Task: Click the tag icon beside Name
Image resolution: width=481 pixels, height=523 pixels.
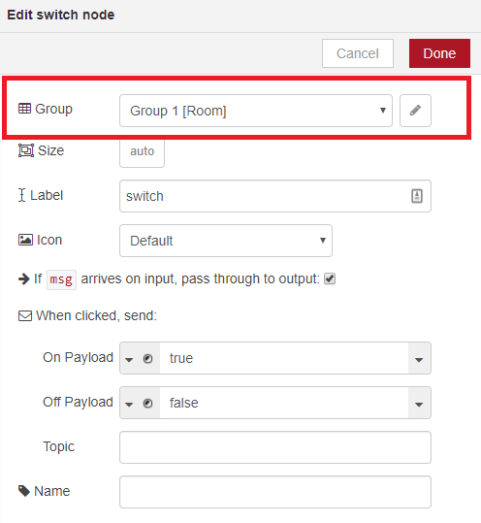Action: 24,491
